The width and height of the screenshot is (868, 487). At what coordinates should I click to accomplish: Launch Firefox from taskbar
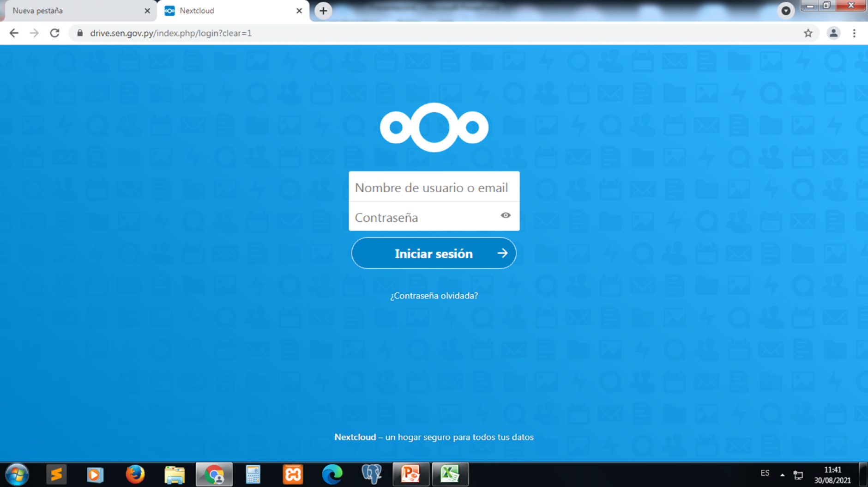(x=135, y=475)
